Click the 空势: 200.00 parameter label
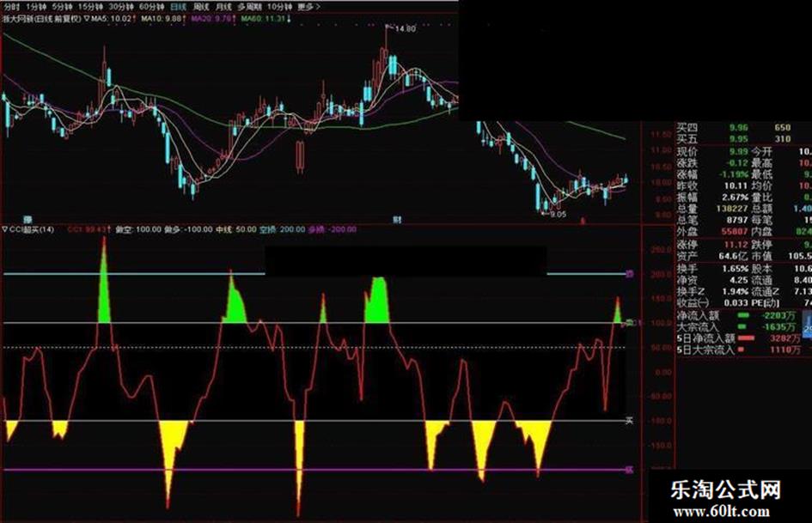The height and width of the screenshot is (523, 812). (x=282, y=229)
